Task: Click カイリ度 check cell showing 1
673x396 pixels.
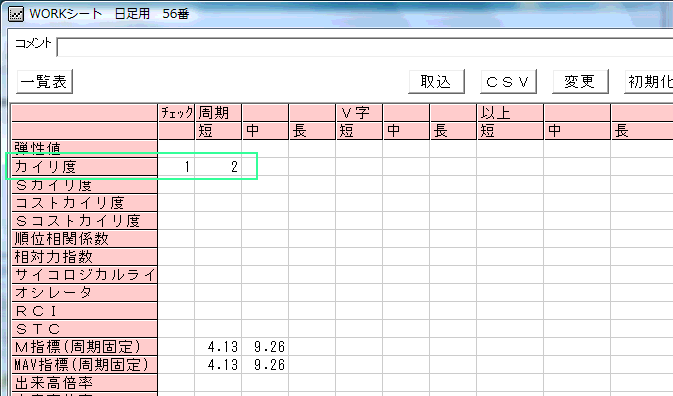Action: point(176,166)
